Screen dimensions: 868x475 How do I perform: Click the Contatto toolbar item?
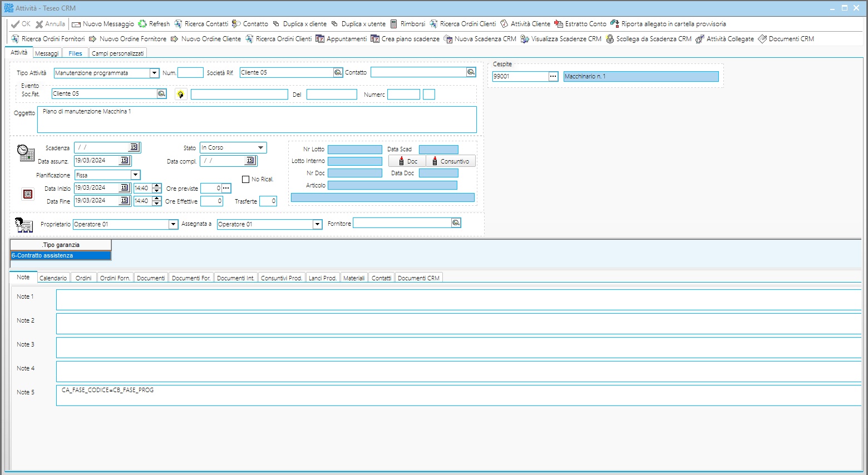coord(250,24)
